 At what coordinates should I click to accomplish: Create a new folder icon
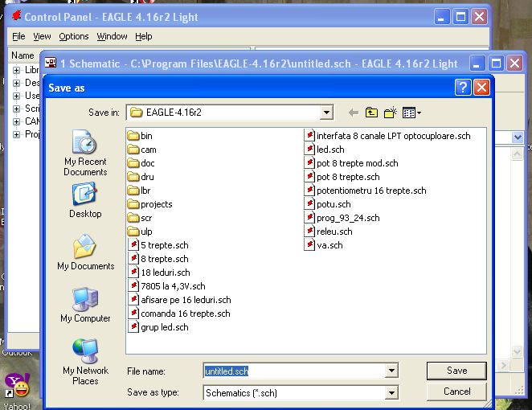391,113
